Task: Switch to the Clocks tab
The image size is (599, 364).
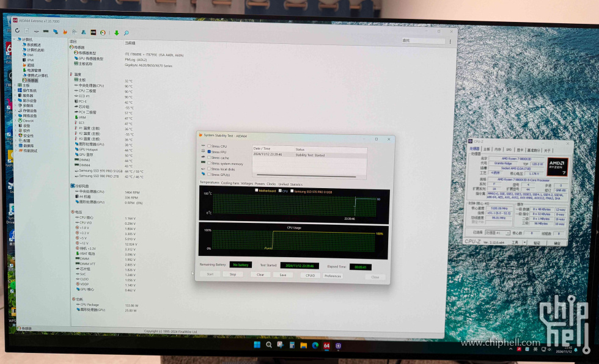Action: (271, 184)
